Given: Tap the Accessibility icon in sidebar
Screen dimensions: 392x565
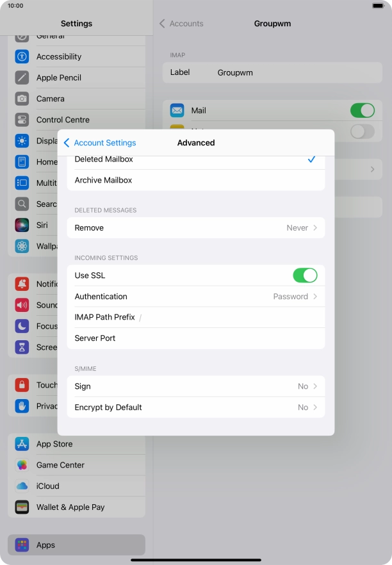Looking at the screenshot, I should [x=22, y=56].
